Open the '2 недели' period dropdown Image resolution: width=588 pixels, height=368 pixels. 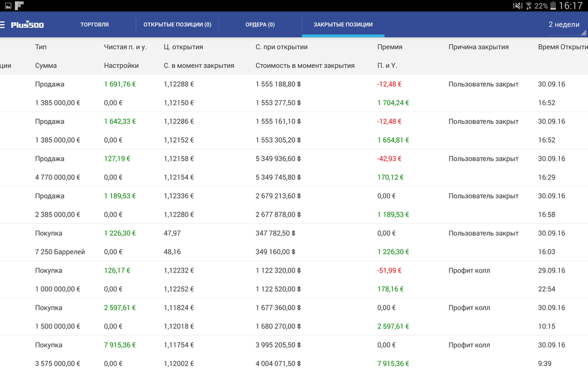pyautogui.click(x=564, y=25)
